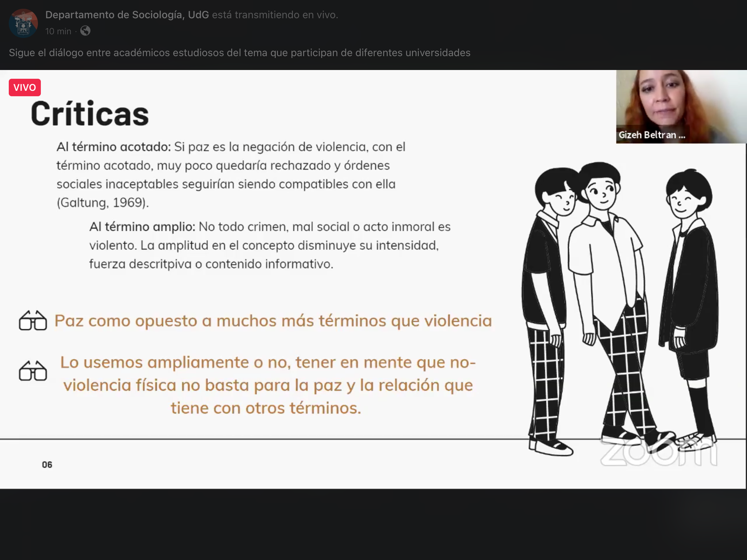This screenshot has height=560, width=747.
Task: Click the zoom watermark logo
Action: (658, 453)
